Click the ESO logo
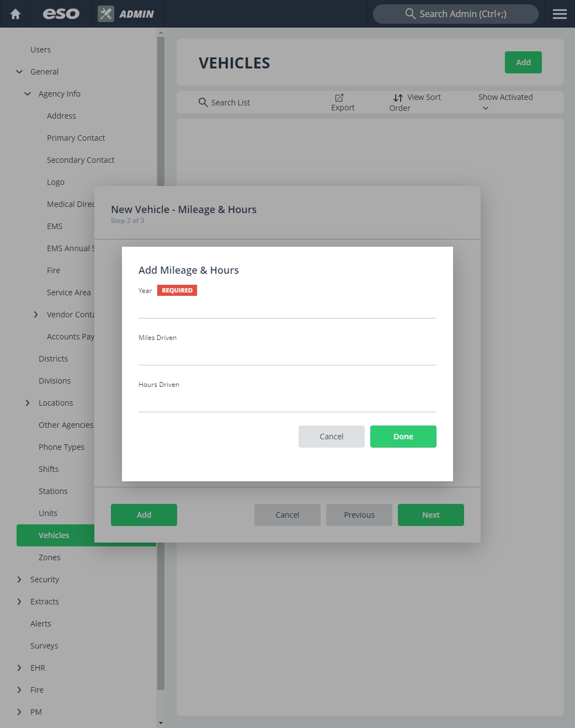This screenshot has height=728, width=575. [61, 14]
